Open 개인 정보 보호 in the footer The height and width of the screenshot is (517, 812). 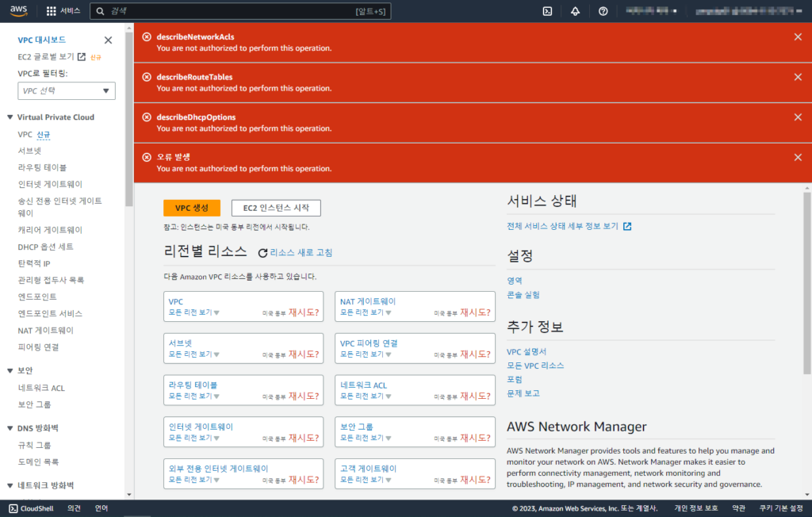696,508
